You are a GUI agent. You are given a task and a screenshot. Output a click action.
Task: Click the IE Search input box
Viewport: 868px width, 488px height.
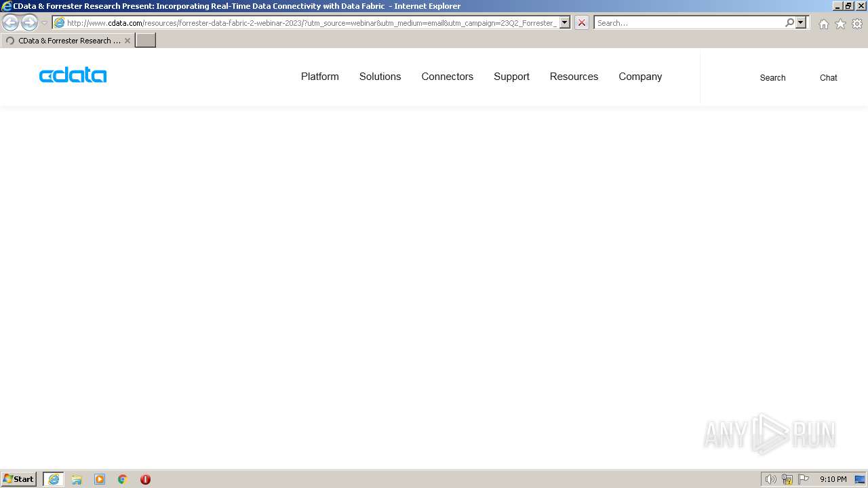(689, 23)
